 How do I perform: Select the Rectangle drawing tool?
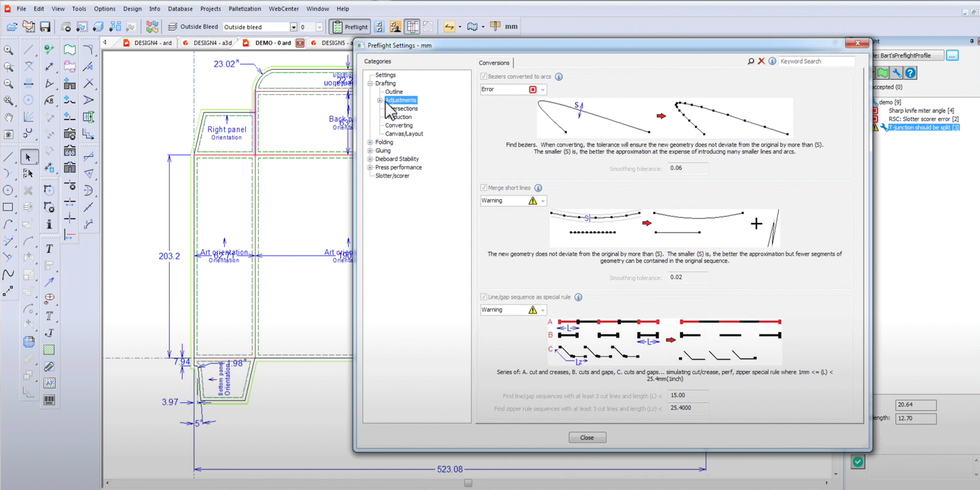click(8, 207)
